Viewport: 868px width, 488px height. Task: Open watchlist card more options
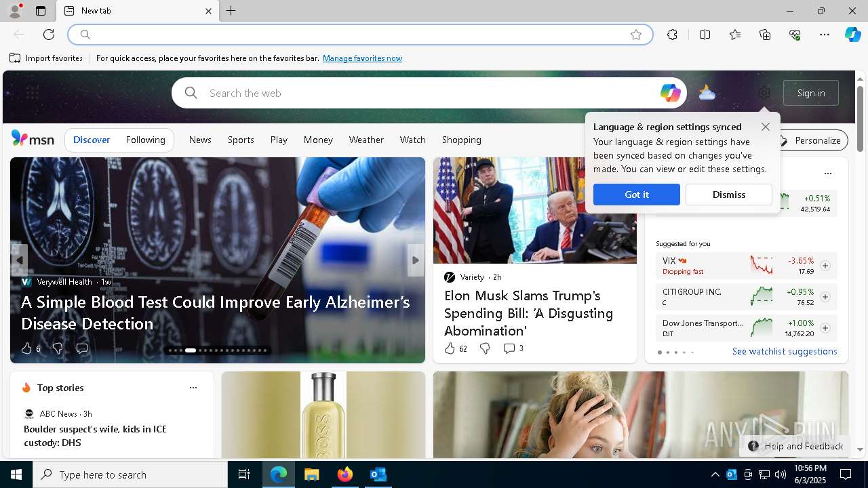pyautogui.click(x=827, y=174)
